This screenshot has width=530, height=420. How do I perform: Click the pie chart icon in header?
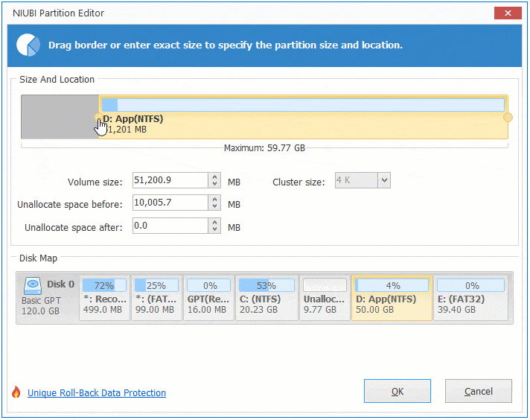pos(29,45)
